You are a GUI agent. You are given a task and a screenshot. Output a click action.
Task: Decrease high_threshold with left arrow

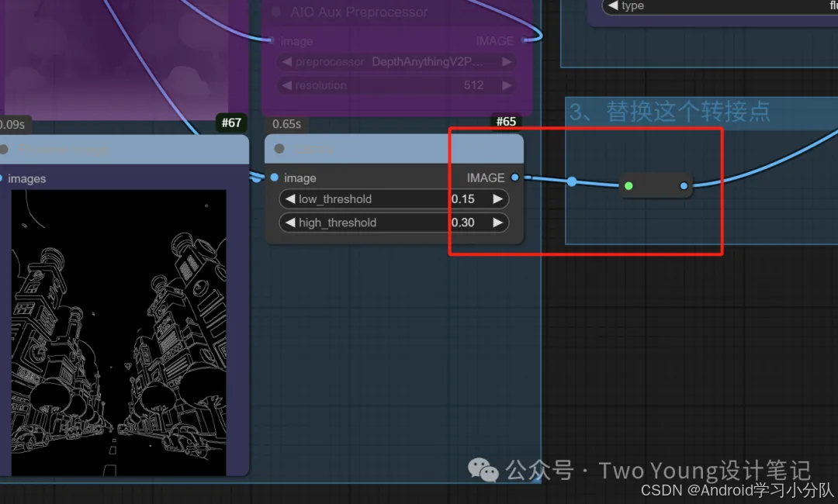pyautogui.click(x=289, y=223)
